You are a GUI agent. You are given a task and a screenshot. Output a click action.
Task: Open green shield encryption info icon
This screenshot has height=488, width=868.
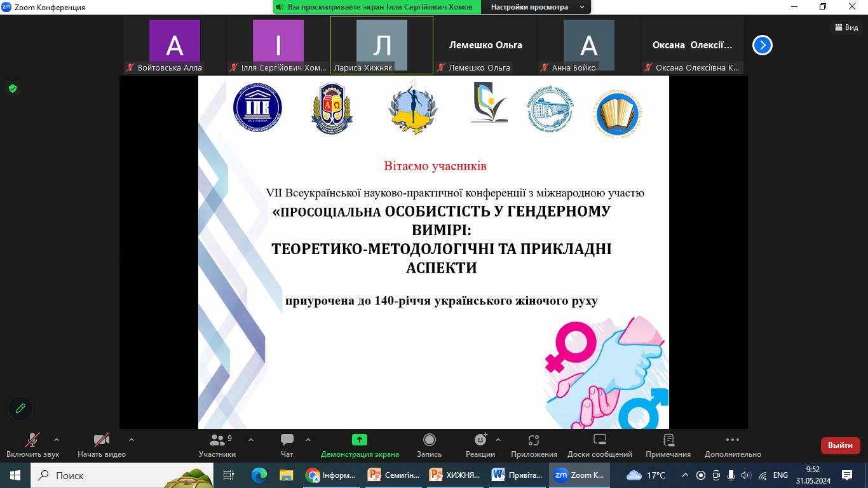click(13, 88)
